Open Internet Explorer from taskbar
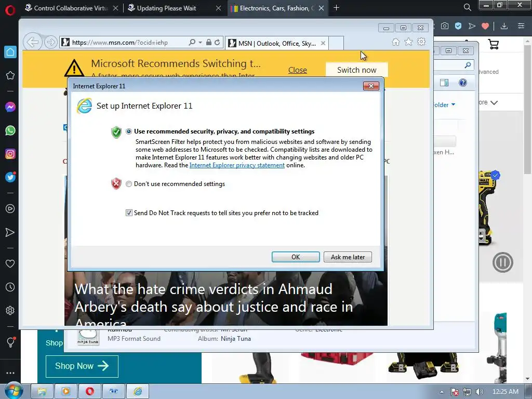 click(137, 392)
